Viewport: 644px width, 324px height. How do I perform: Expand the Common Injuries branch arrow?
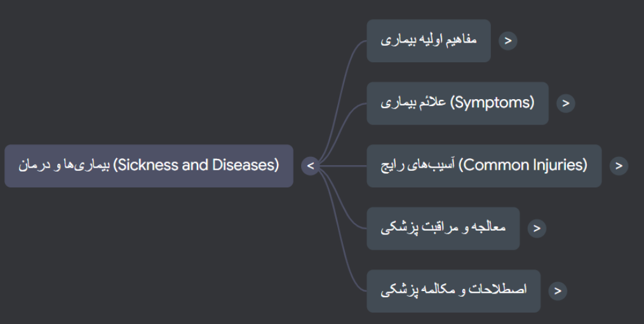pos(619,166)
